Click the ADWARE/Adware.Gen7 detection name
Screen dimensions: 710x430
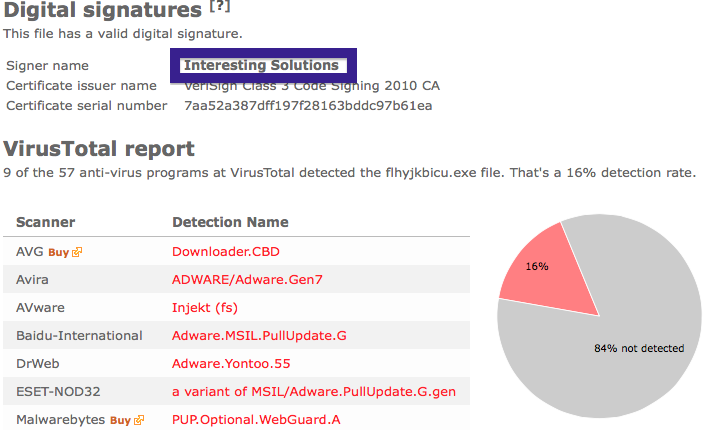pos(247,280)
